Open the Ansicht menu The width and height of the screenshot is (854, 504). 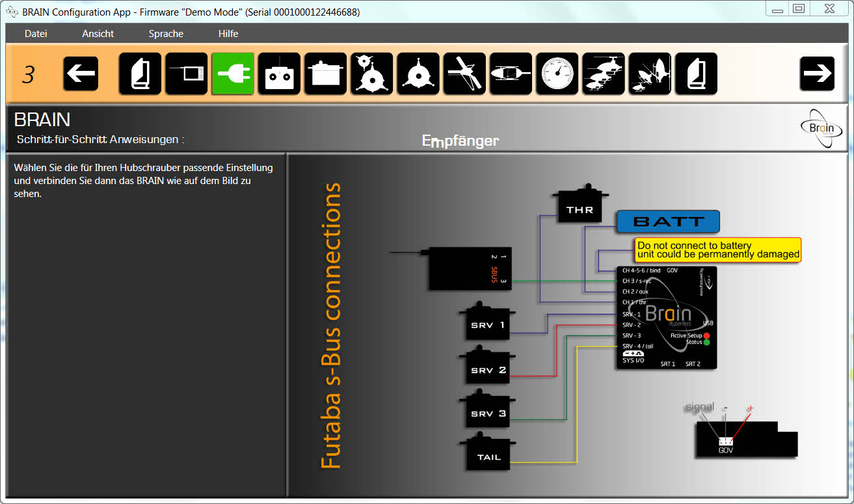pos(98,33)
